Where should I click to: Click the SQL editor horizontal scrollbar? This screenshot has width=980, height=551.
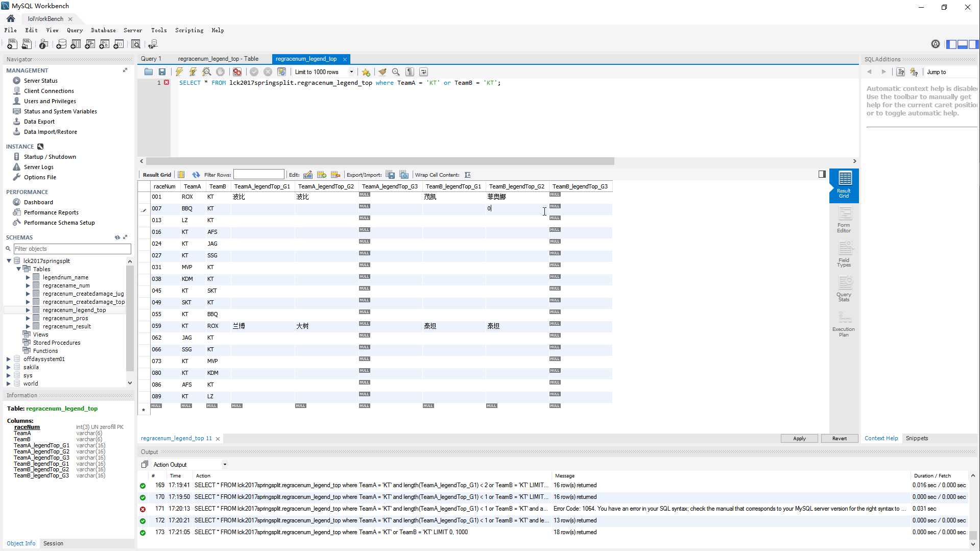(380, 161)
